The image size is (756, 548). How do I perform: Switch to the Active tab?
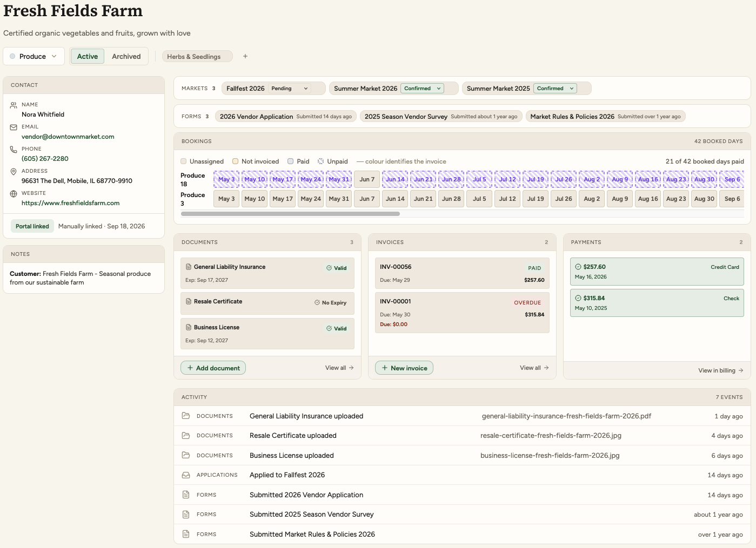(88, 56)
